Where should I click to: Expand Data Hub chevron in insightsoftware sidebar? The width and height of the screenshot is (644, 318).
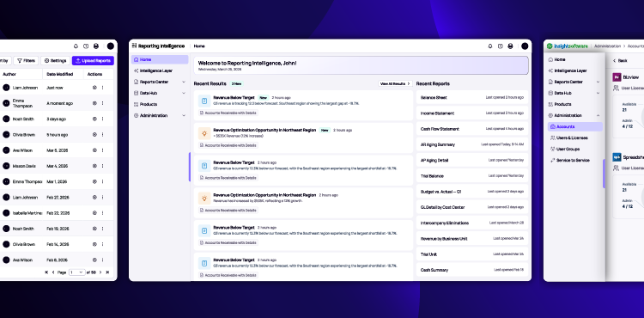click(598, 94)
